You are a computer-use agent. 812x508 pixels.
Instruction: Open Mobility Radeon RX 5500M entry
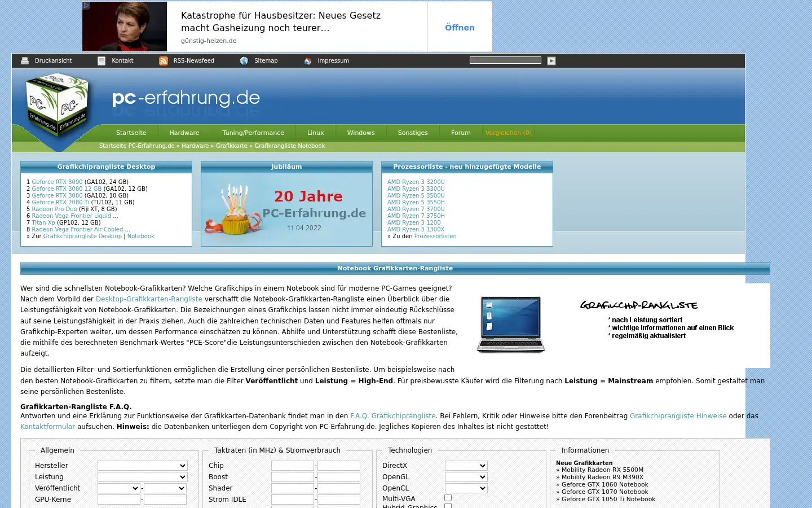click(602, 470)
